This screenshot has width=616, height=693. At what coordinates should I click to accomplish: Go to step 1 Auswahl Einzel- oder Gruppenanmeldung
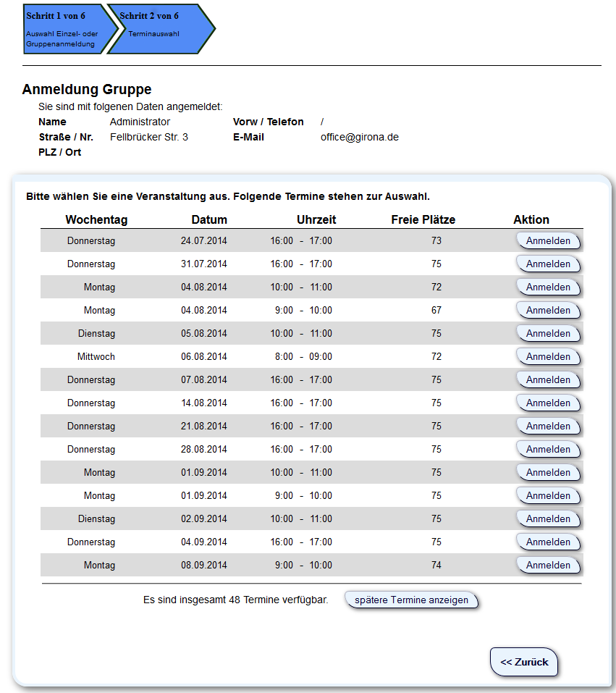65,29
